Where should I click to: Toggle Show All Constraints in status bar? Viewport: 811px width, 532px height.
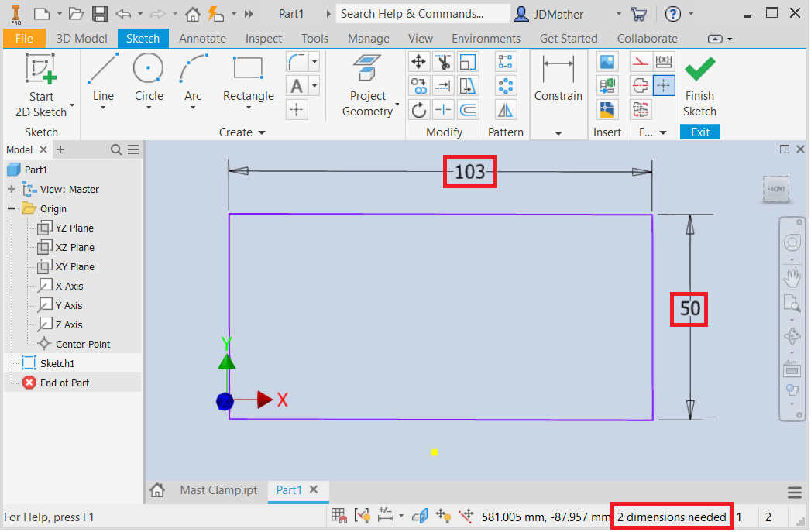(x=362, y=516)
